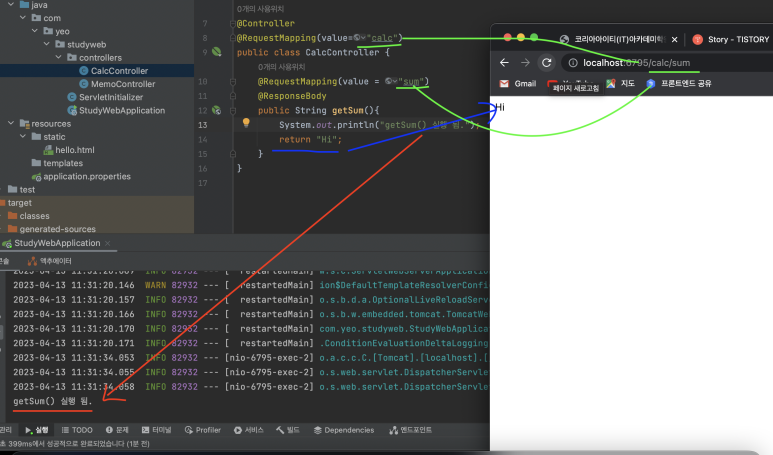Click MemoController class icon in tree

84,84
